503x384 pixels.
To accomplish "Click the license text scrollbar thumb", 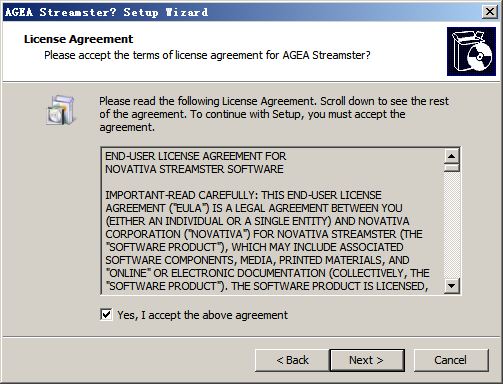I will (x=452, y=167).
